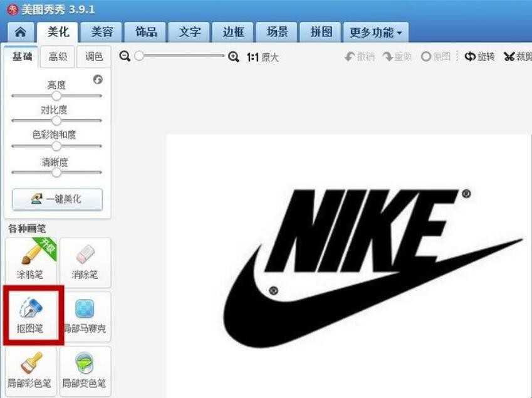Viewport: 532px width, 398px height.
Task: Select the 局部马赛克 mosaic tool
Action: coord(85,317)
